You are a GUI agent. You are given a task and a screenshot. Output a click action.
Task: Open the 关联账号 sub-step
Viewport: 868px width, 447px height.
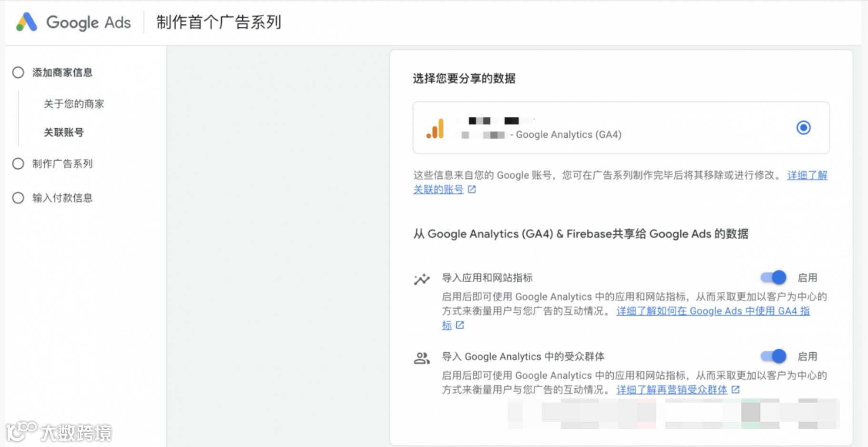(64, 132)
